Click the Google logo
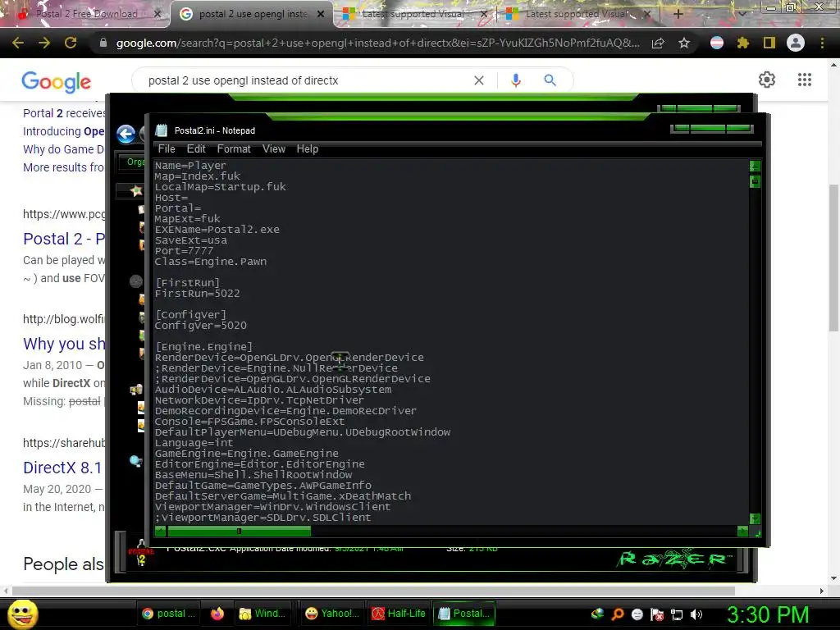The width and height of the screenshot is (840, 630). (x=57, y=81)
